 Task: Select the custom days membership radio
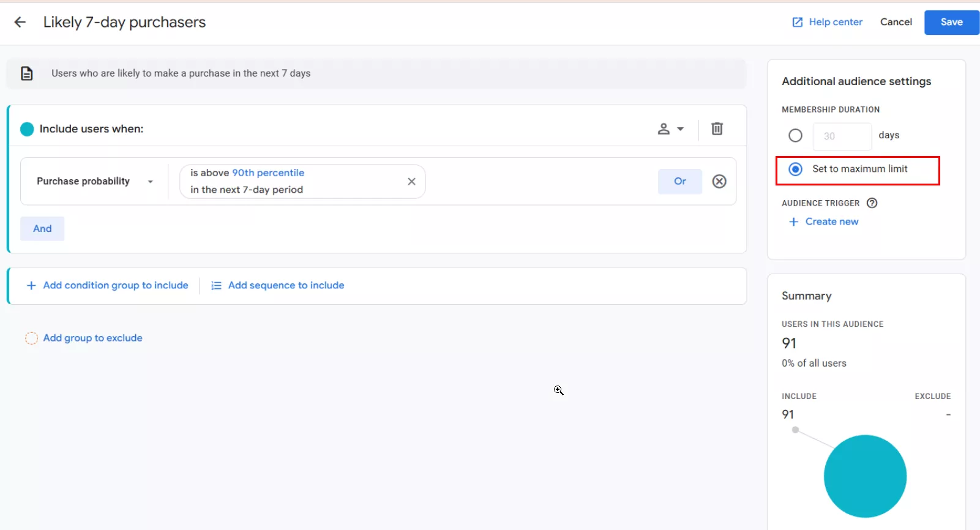(x=795, y=135)
